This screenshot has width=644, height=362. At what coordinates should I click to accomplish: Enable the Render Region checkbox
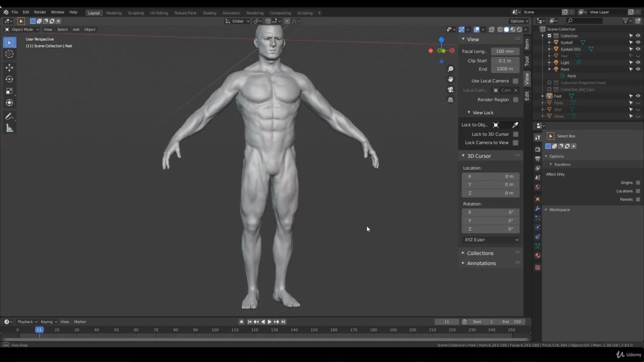[x=515, y=100]
